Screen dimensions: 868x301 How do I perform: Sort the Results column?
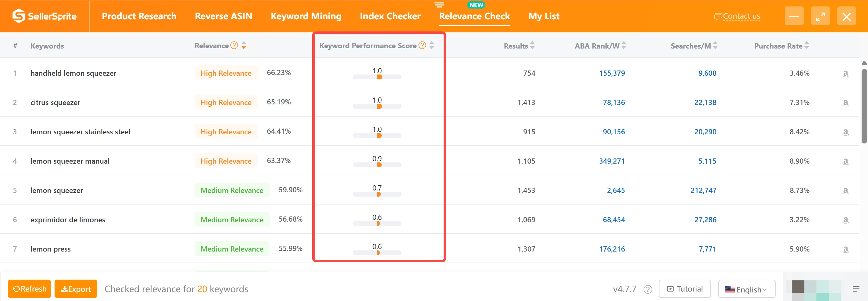click(x=532, y=45)
